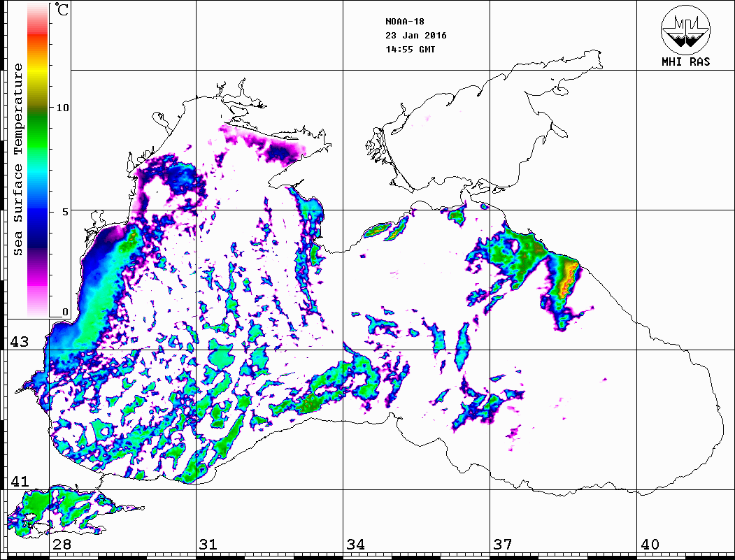This screenshot has width=735, height=560.
Task: Click the longitude label "28"
Action: [x=62, y=544]
